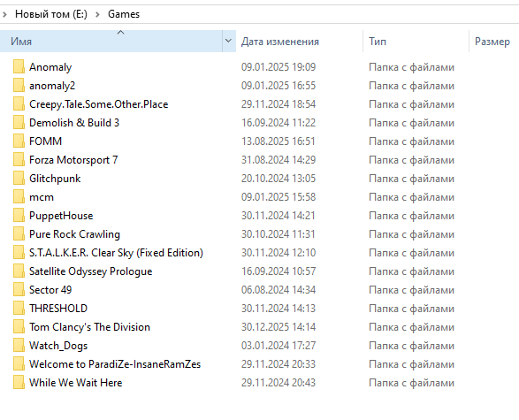Select the Tom Clancy's The Division name
The height and width of the screenshot is (420, 519).
tap(89, 326)
